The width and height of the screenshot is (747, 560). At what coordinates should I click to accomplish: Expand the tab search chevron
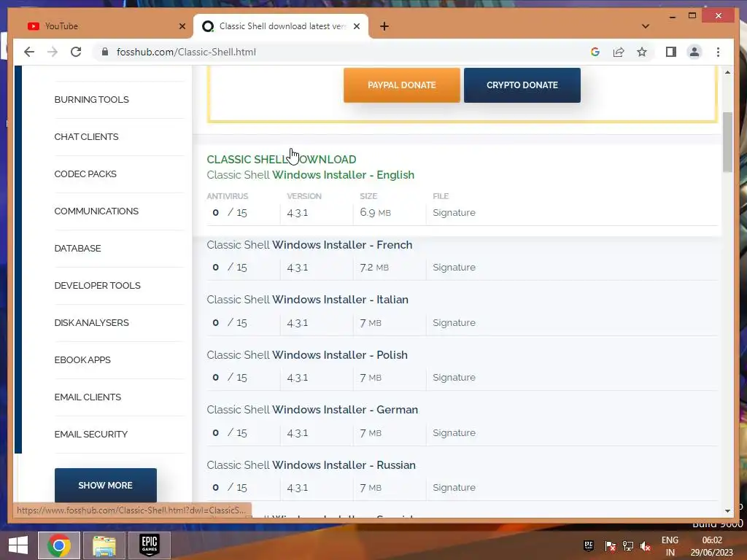pyautogui.click(x=646, y=26)
